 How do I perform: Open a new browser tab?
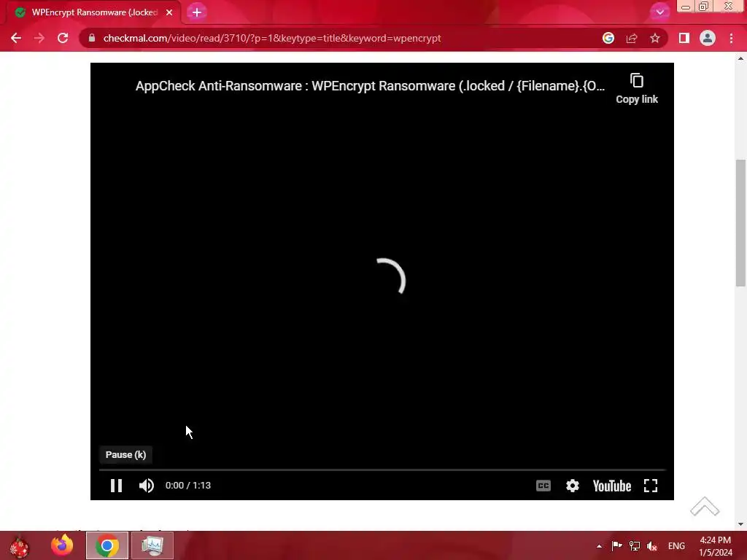tap(197, 12)
